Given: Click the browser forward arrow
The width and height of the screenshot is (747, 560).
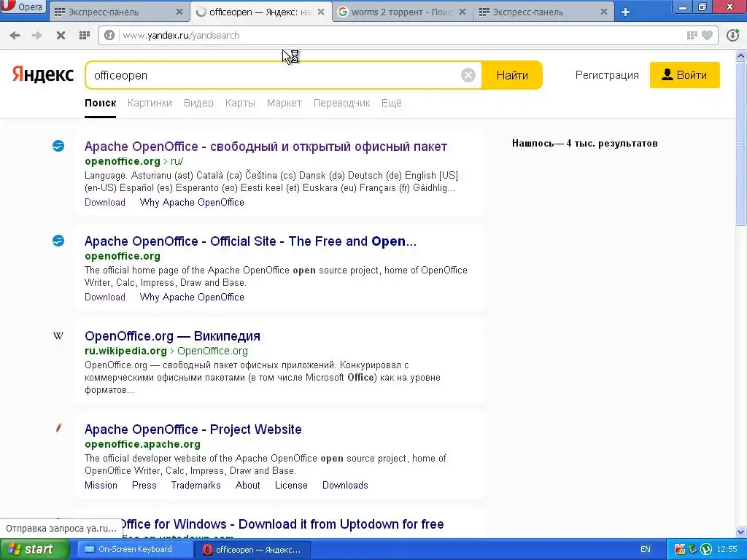Looking at the screenshot, I should coord(36,35).
